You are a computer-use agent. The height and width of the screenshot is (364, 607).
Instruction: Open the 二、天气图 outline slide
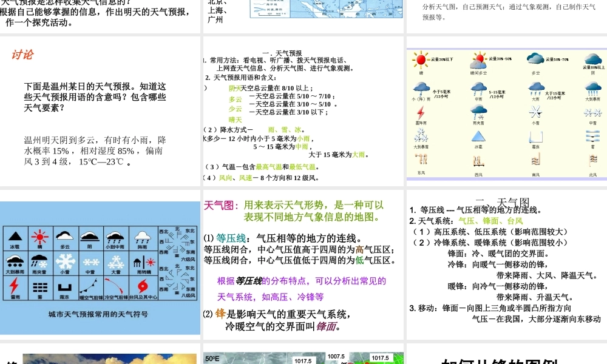pos(507,265)
